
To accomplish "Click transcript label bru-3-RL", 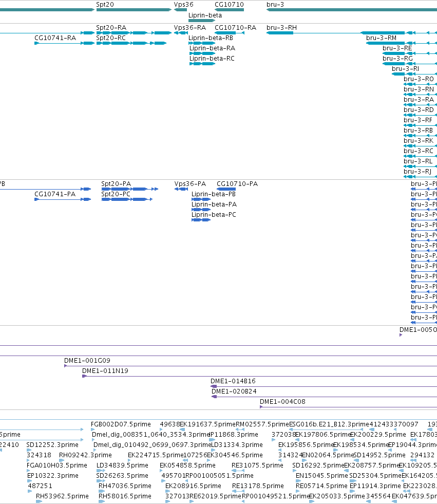I will pyautogui.click(x=418, y=161).
